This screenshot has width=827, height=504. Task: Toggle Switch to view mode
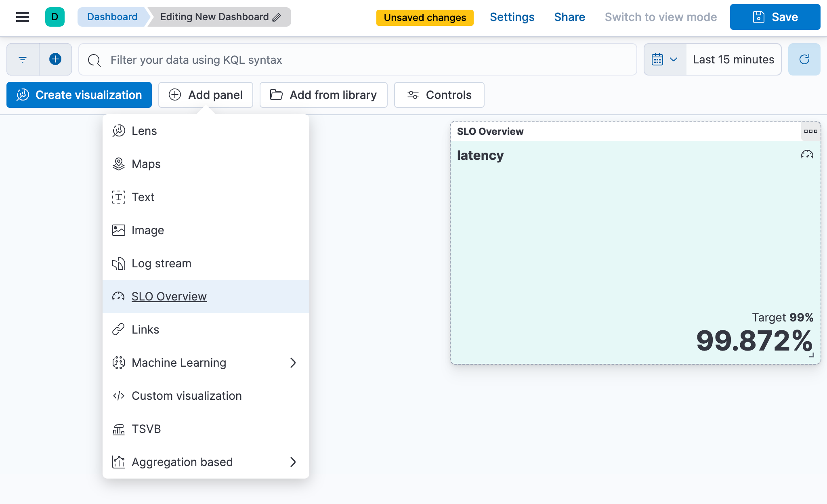tap(660, 17)
